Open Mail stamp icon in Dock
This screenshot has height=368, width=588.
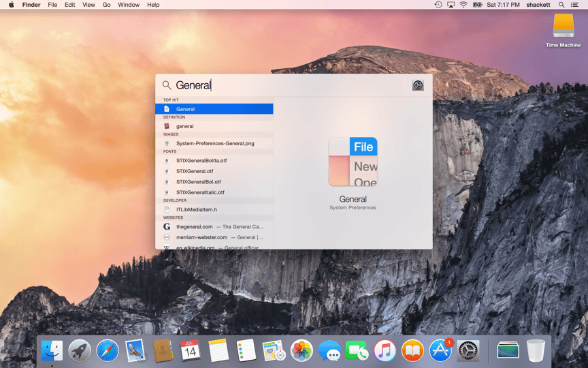135,351
